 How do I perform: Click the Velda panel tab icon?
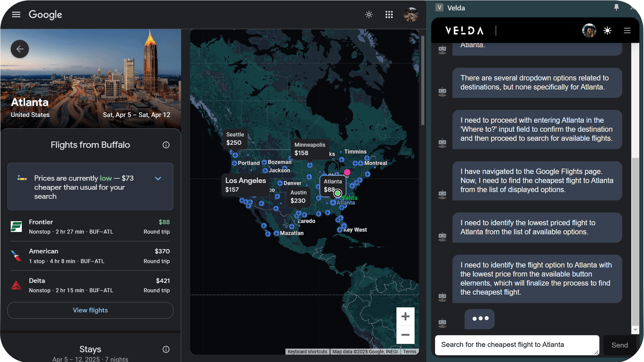[x=439, y=8]
